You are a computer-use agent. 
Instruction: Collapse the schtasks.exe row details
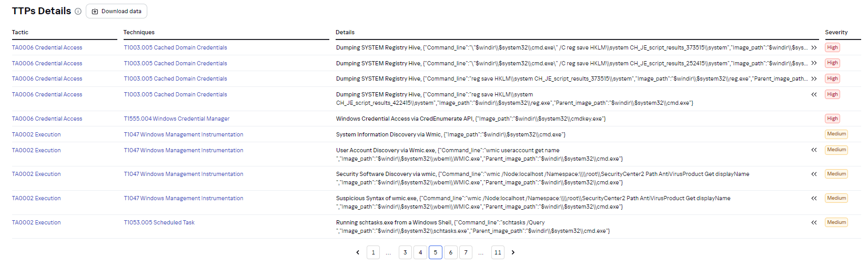point(814,222)
